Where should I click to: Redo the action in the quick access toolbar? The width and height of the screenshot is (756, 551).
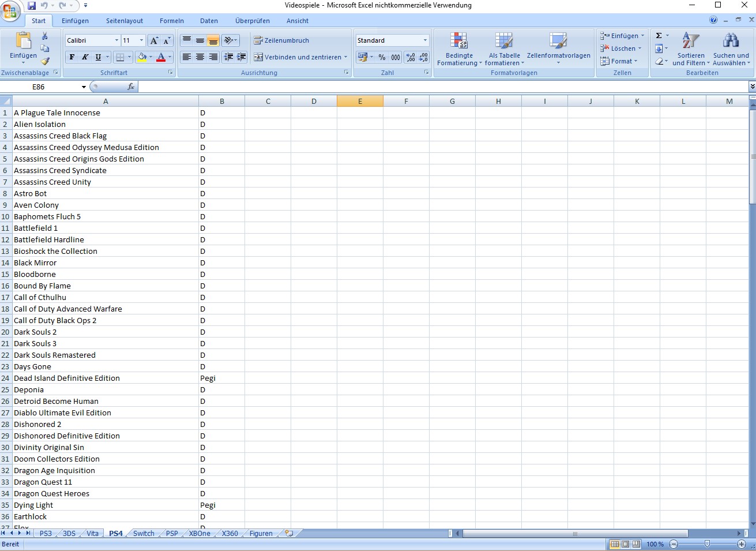tap(62, 6)
